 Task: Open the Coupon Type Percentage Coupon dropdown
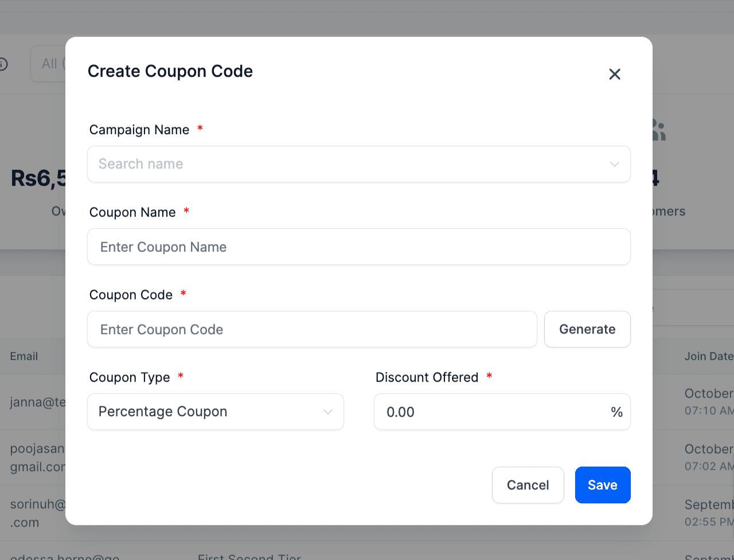[x=216, y=412]
